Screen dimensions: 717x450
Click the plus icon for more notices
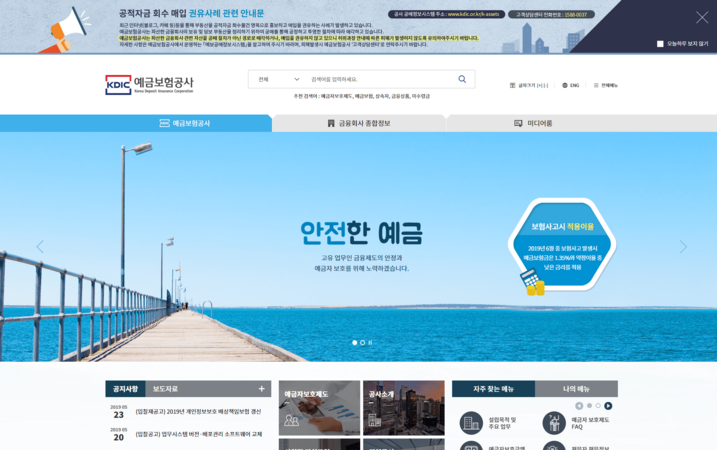pyautogui.click(x=262, y=389)
